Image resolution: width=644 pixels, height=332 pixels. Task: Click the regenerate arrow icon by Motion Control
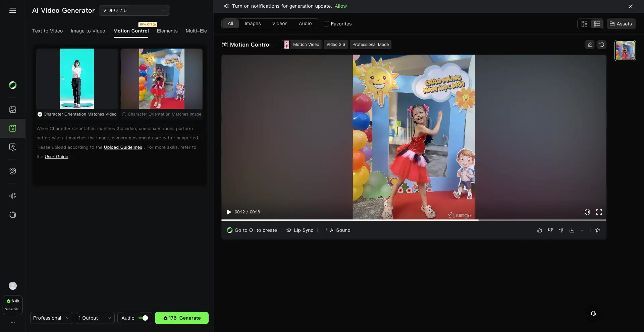(601, 45)
